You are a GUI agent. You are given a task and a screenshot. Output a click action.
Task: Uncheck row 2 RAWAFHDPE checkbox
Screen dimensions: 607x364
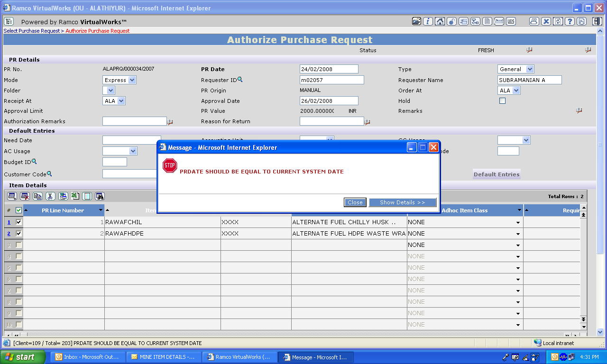tap(18, 233)
